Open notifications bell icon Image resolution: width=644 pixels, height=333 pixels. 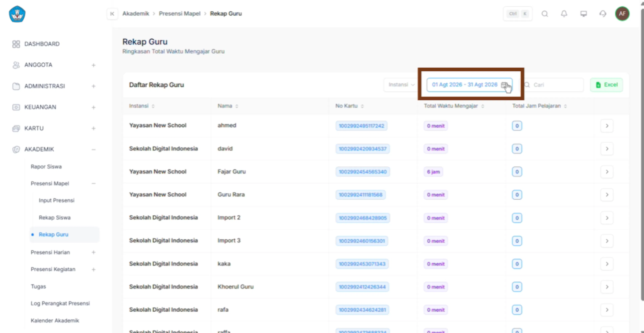pyautogui.click(x=564, y=14)
